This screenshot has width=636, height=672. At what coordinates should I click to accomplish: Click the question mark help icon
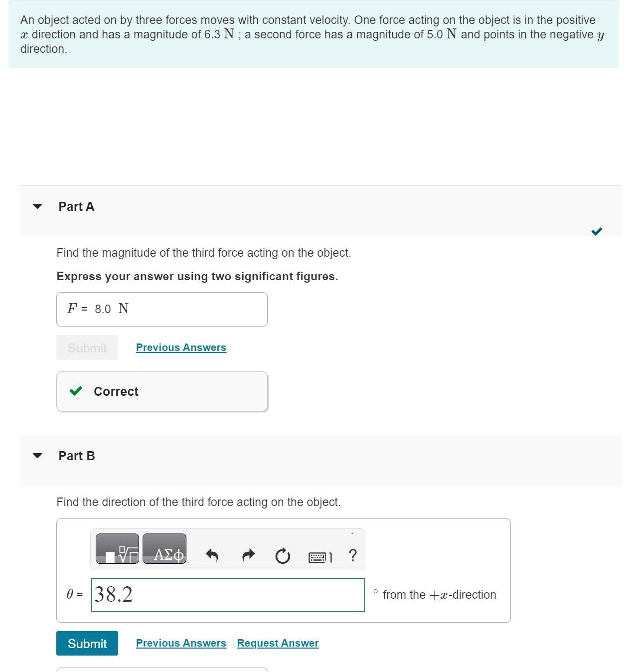(352, 555)
